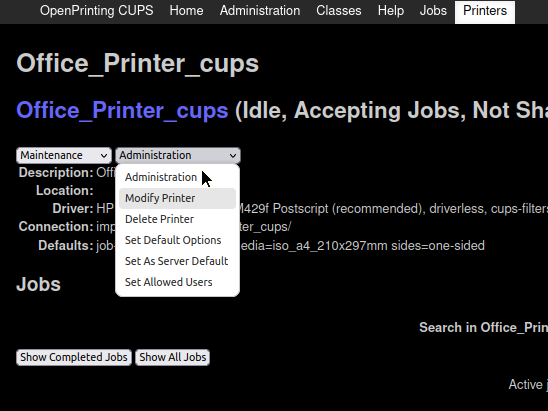This screenshot has width=548, height=411.
Task: Click the 'Connection:' label
Action: [x=56, y=227]
